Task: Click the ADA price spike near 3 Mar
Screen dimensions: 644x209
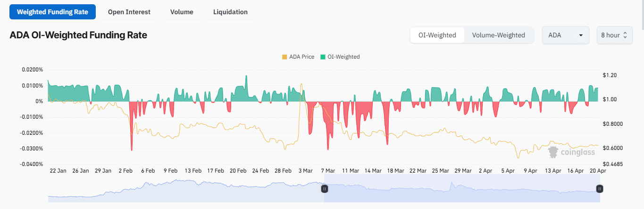Action: pos(301,85)
